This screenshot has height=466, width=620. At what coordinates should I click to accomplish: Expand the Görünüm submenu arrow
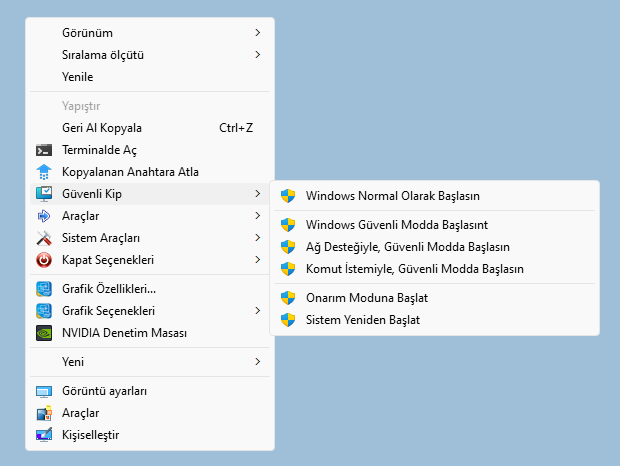tap(258, 33)
